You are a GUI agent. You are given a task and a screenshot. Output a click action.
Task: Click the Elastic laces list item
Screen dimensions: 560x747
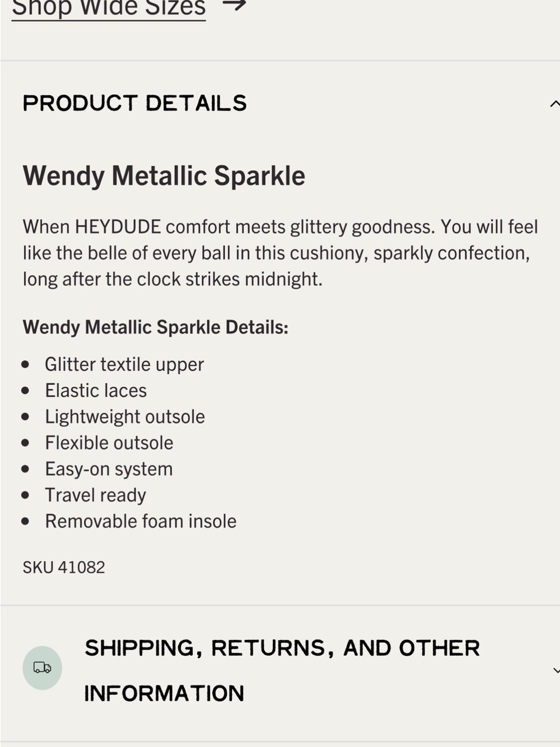tap(96, 391)
